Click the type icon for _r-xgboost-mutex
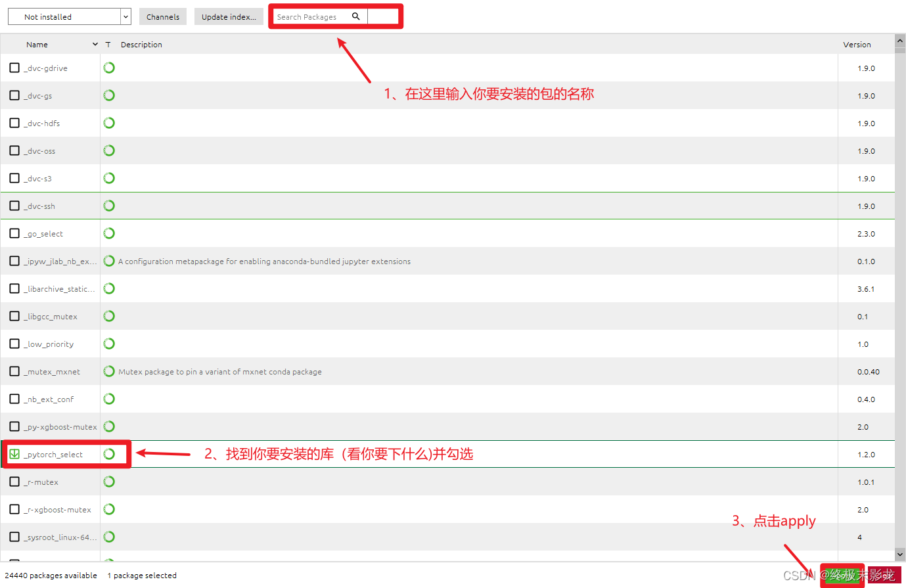 pyautogui.click(x=109, y=509)
